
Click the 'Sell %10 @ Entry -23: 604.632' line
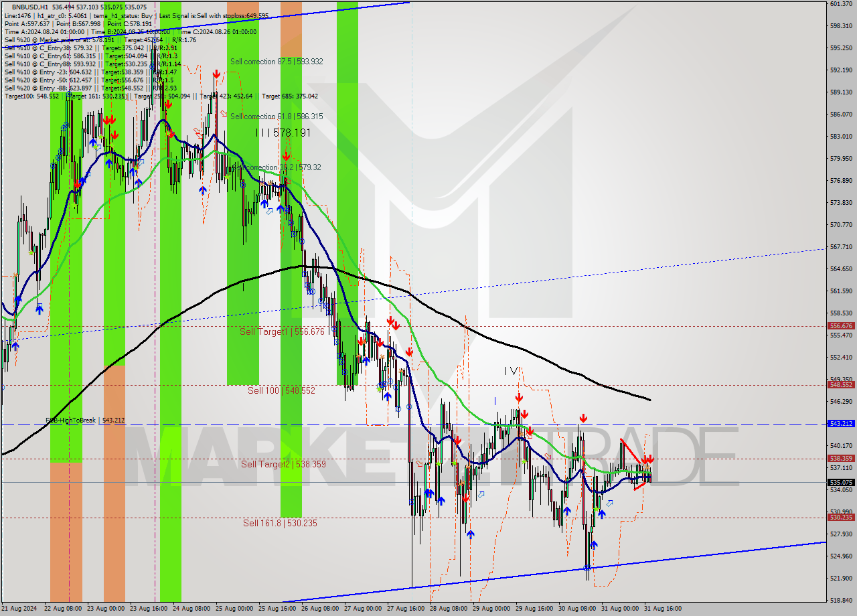pos(90,72)
